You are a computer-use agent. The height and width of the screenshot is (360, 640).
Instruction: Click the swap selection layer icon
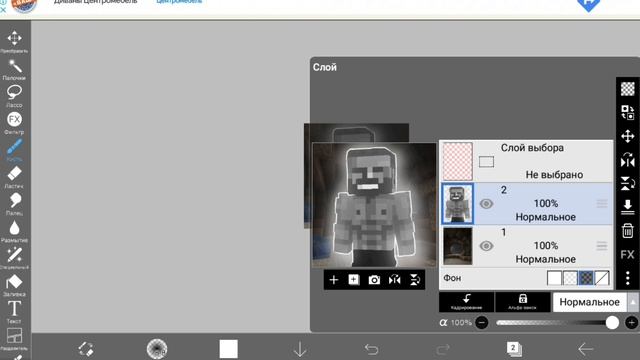coord(627,112)
